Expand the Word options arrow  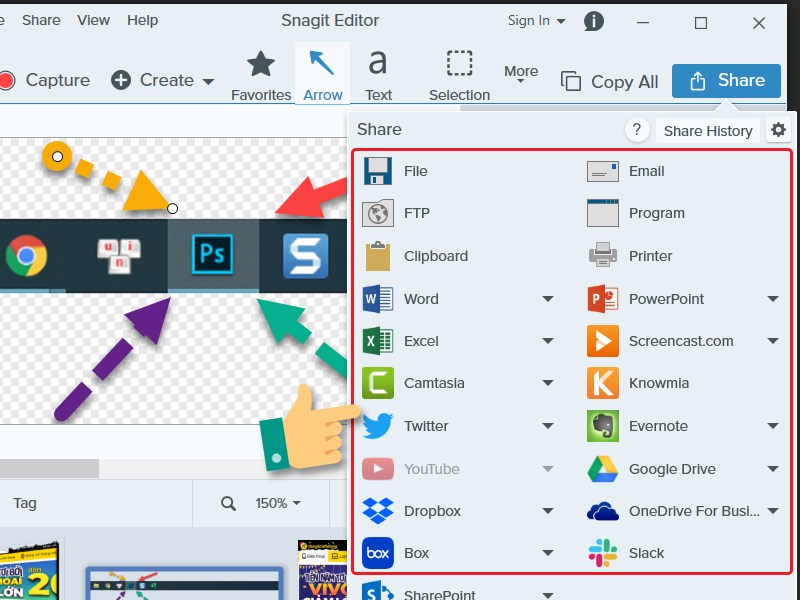coord(548,298)
